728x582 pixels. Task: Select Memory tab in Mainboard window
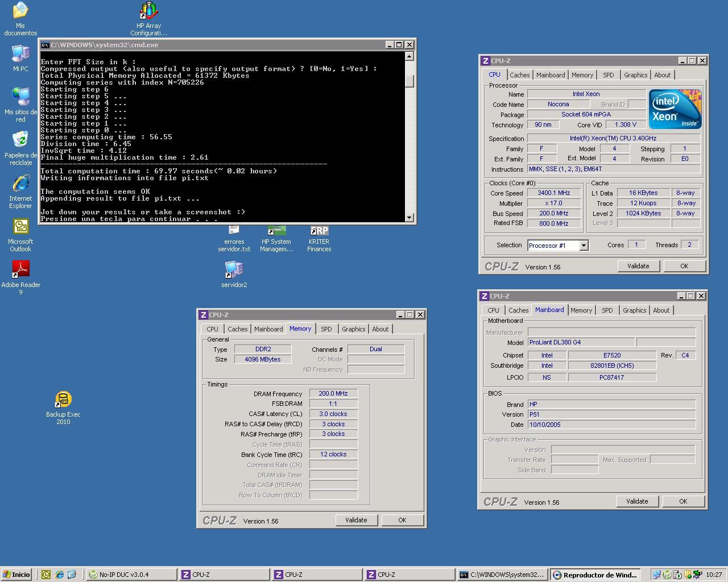581,310
